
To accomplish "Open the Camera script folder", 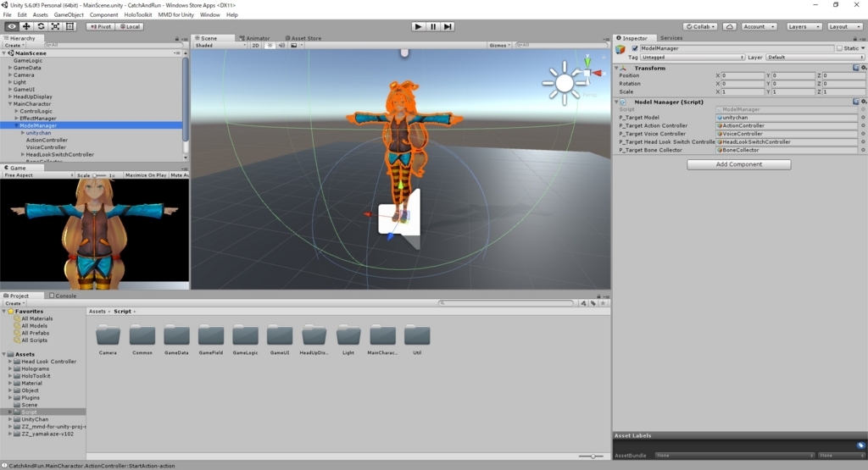I will [x=108, y=340].
